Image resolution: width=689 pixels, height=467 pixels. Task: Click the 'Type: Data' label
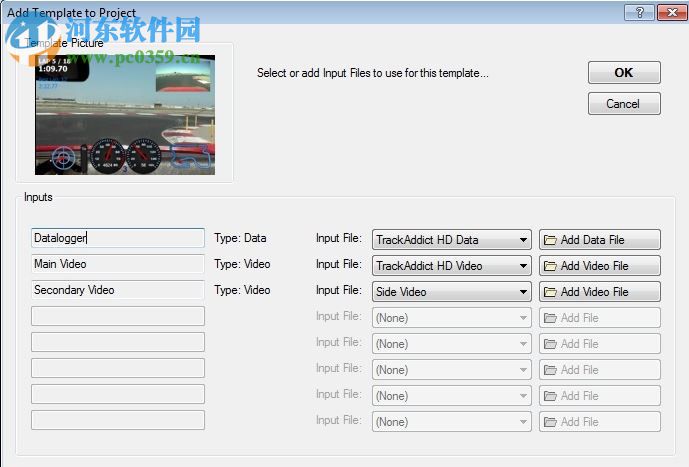coord(240,238)
